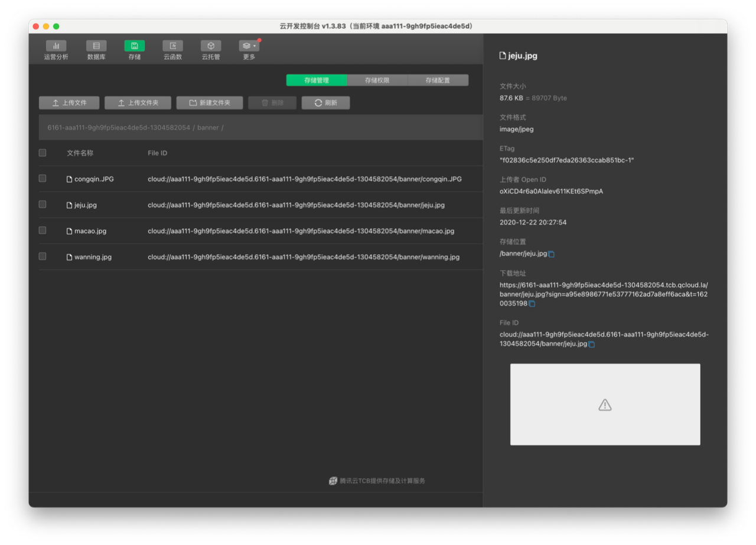The image size is (756, 545).
Task: Switch to the 存储权限 tab
Action: point(377,80)
